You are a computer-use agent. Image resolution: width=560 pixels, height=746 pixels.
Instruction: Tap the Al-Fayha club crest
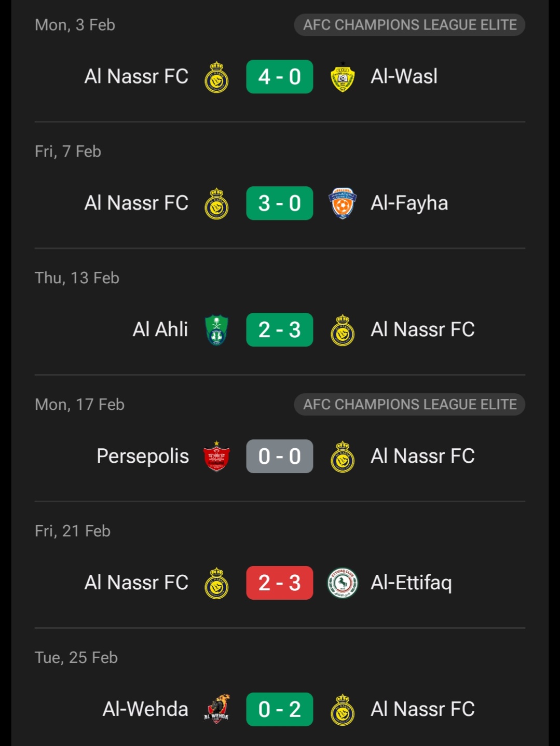pyautogui.click(x=343, y=203)
